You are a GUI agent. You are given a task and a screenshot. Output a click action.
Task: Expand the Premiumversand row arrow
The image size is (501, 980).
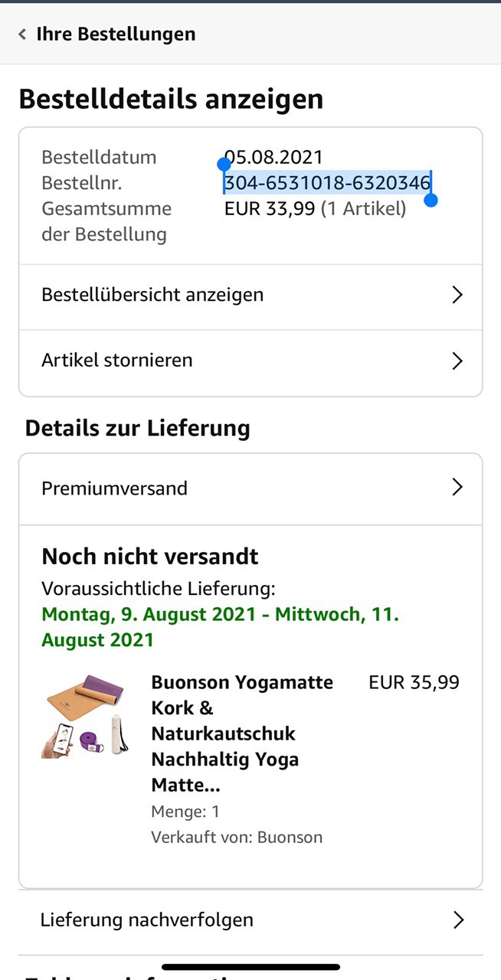tap(457, 488)
